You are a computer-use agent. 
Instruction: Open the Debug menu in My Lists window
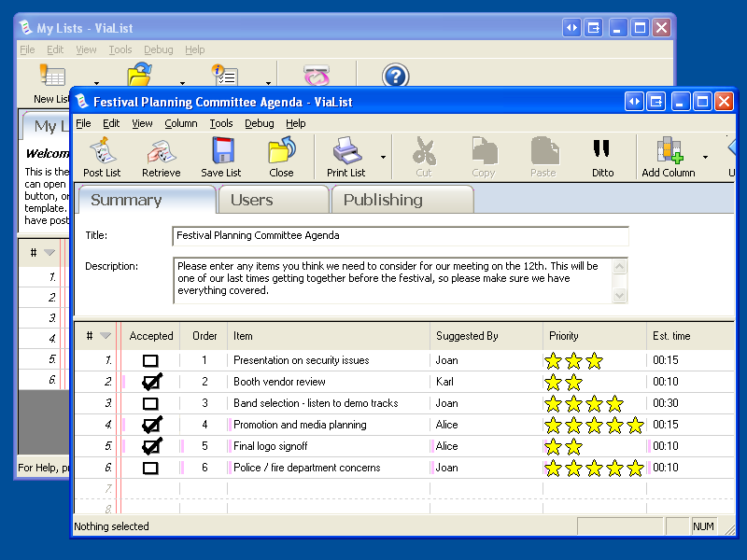pyautogui.click(x=159, y=49)
